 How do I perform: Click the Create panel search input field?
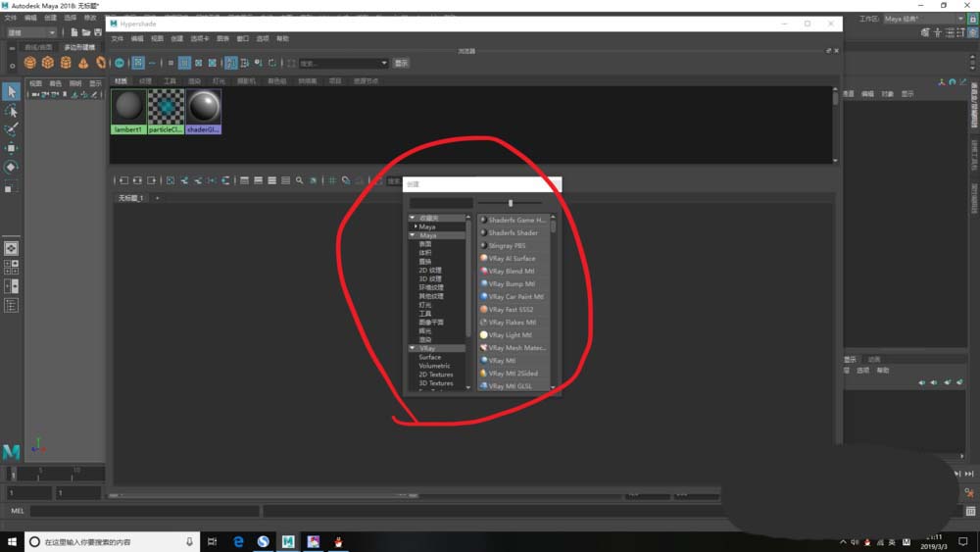tap(441, 203)
